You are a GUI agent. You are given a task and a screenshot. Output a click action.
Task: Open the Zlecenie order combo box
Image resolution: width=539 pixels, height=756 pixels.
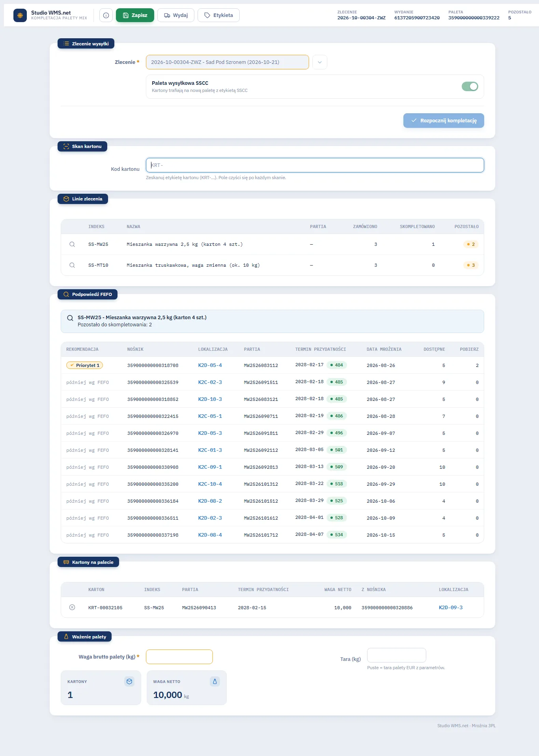pos(228,62)
